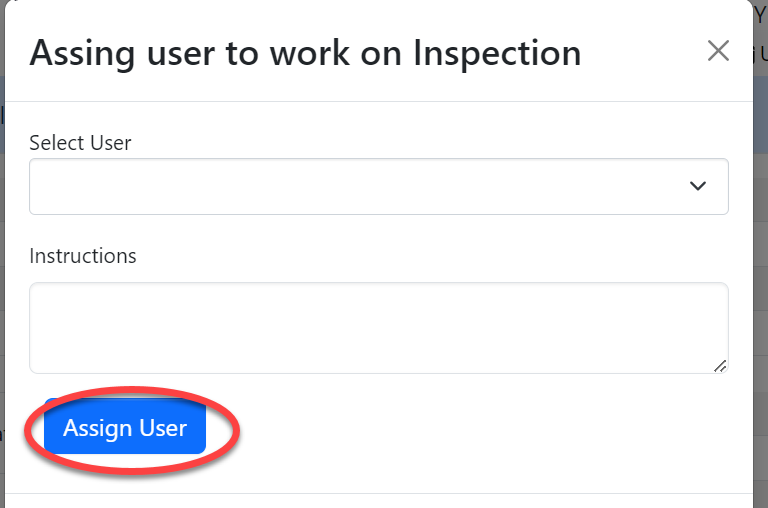Click inside the empty Instructions box
The height and width of the screenshot is (508, 768).
(x=378, y=328)
